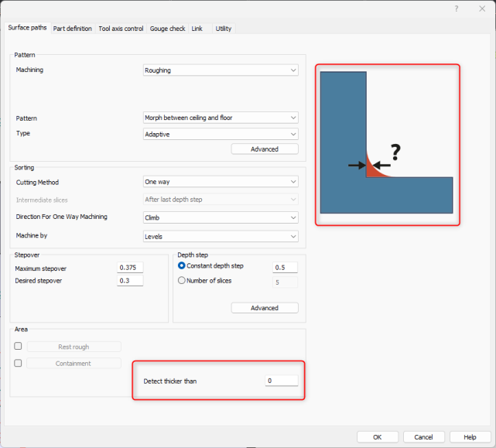
Task: Click Advanced button in Pattern section
Action: click(265, 149)
